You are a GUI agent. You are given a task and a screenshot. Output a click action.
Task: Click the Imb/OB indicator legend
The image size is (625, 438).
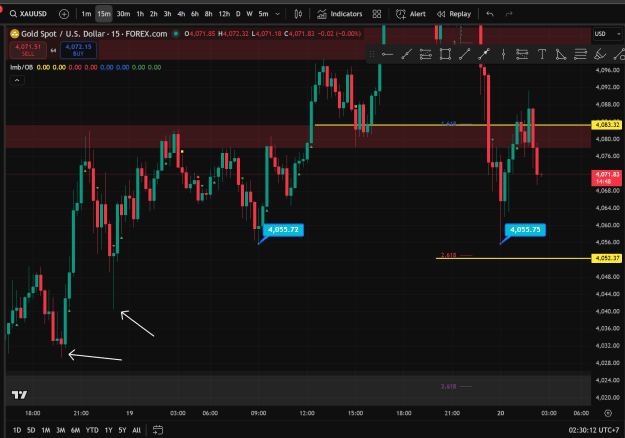pos(22,67)
